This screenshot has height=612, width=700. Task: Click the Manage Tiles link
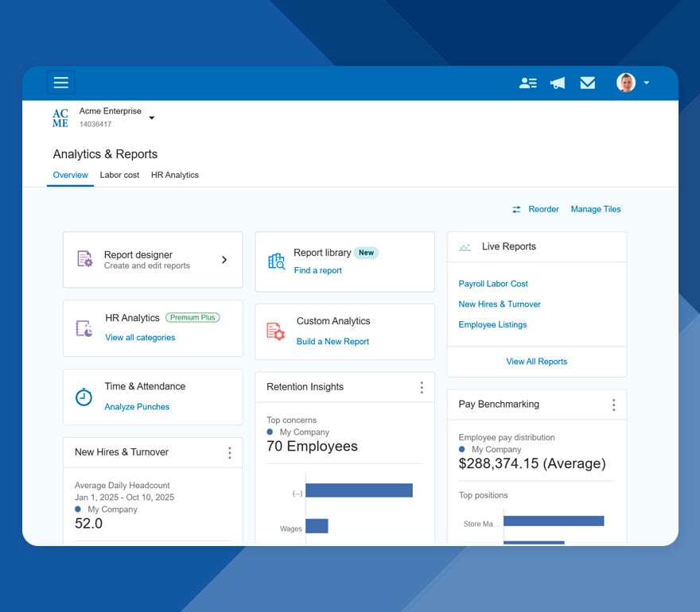(595, 209)
